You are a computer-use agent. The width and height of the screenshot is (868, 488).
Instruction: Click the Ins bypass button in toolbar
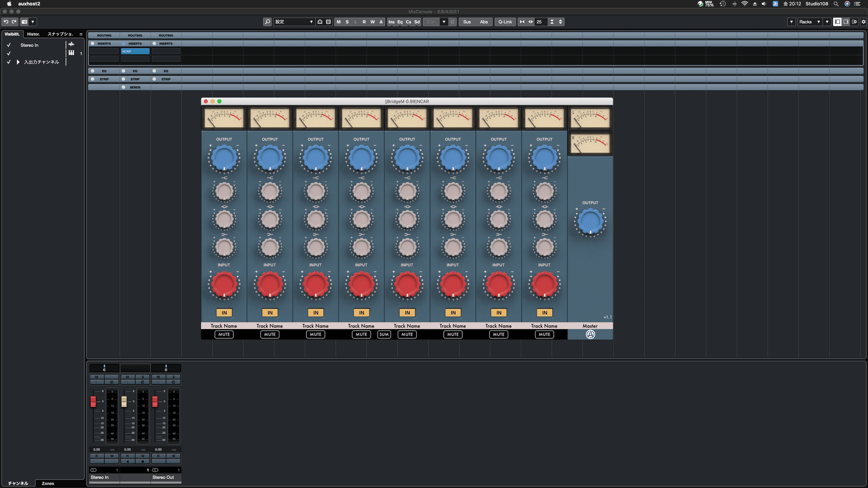(392, 22)
